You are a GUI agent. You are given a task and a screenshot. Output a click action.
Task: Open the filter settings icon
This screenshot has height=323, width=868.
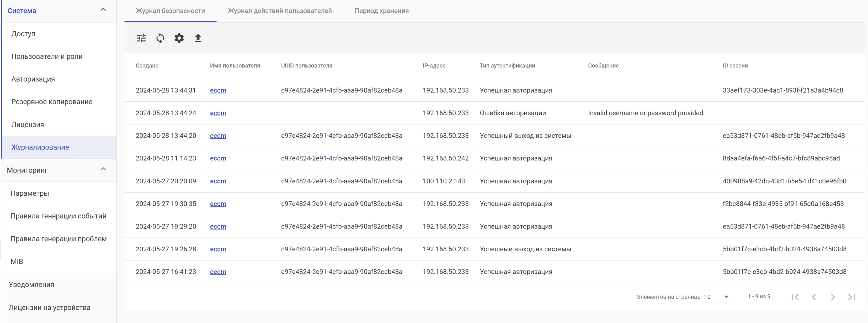coord(141,38)
